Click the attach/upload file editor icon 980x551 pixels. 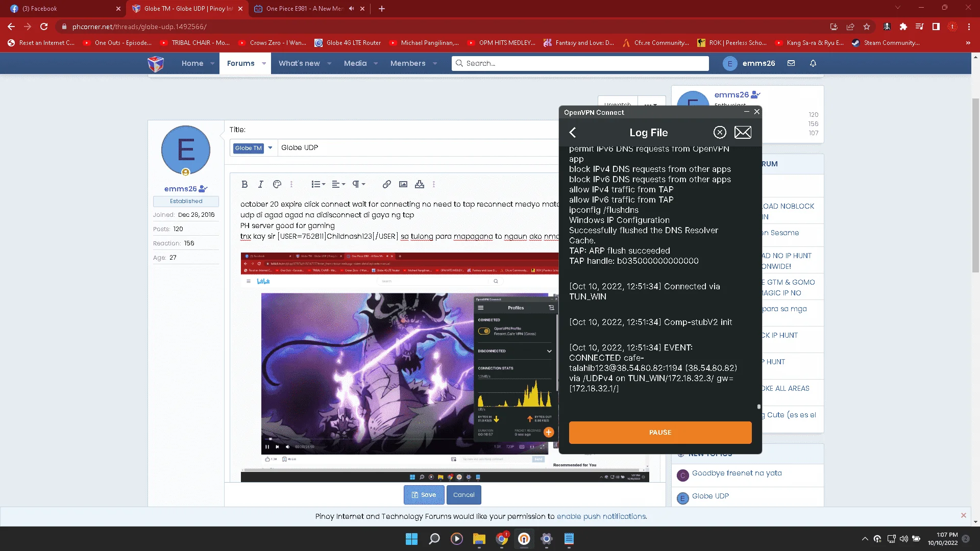click(x=420, y=184)
